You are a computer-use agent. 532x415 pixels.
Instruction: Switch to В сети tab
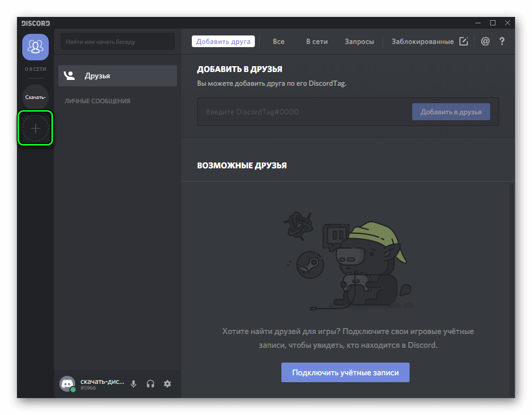point(317,41)
